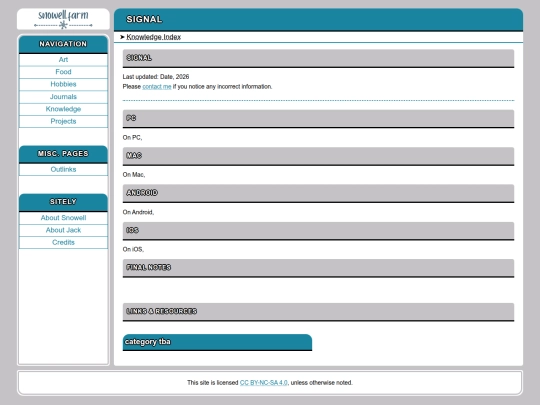Go to the Food page
This screenshot has width=540, height=405.
pos(63,72)
